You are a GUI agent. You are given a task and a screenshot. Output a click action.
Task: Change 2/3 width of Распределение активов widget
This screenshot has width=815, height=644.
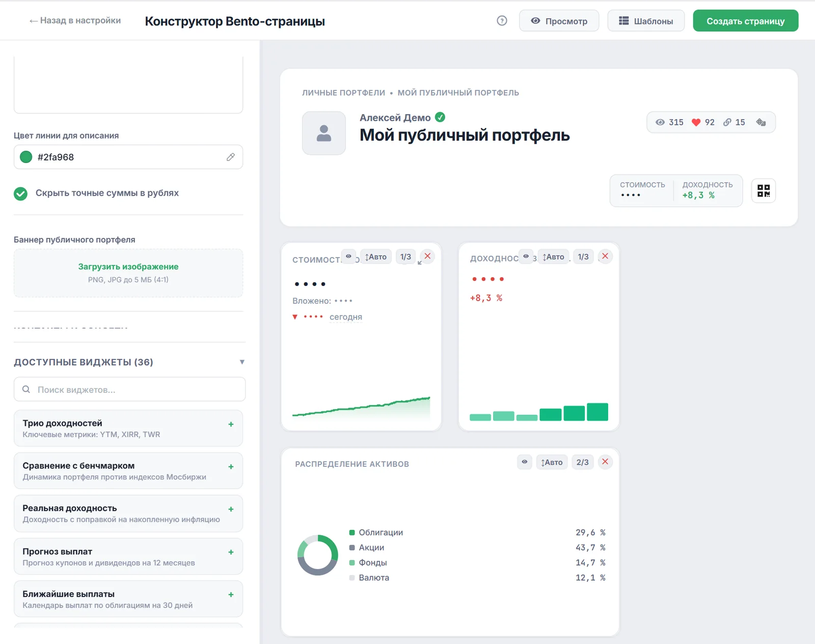(x=583, y=462)
